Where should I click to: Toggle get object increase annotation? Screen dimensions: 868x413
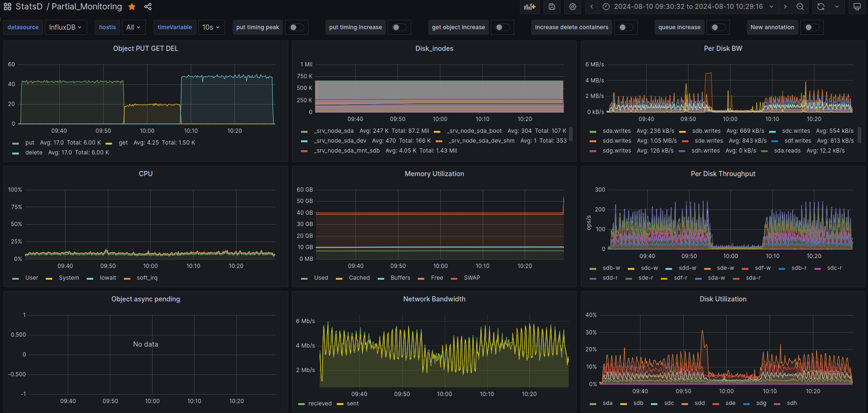tap(502, 27)
